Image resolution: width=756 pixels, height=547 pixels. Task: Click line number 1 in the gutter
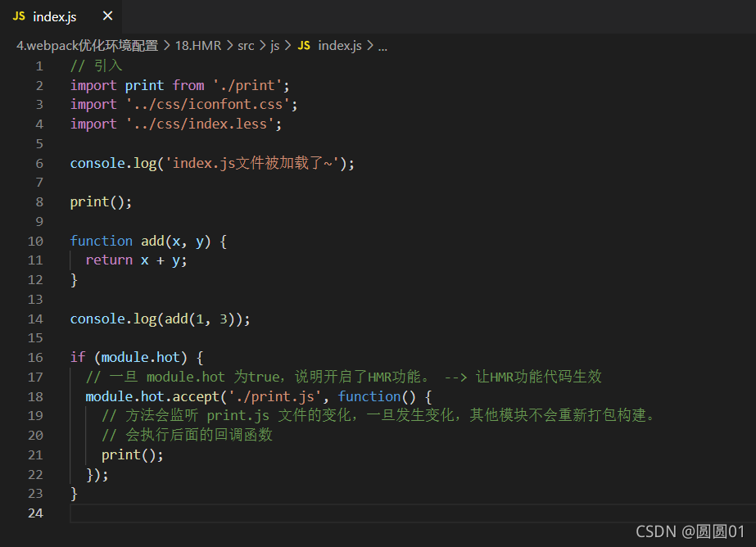(39, 66)
